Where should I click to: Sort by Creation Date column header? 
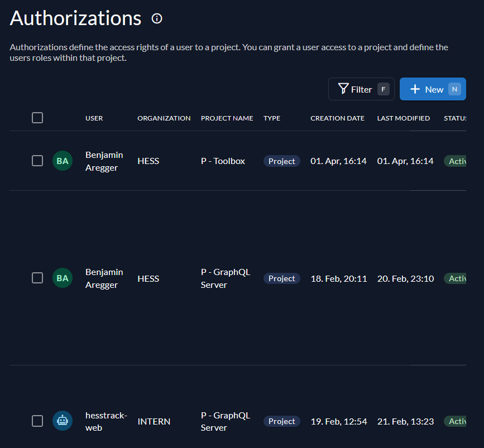[337, 118]
